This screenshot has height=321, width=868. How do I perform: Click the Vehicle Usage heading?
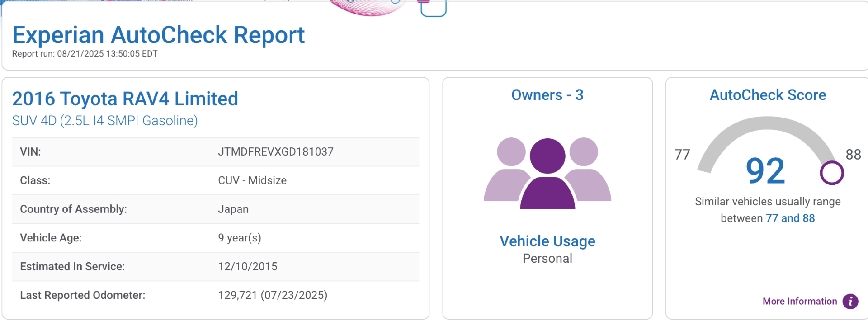(x=547, y=241)
